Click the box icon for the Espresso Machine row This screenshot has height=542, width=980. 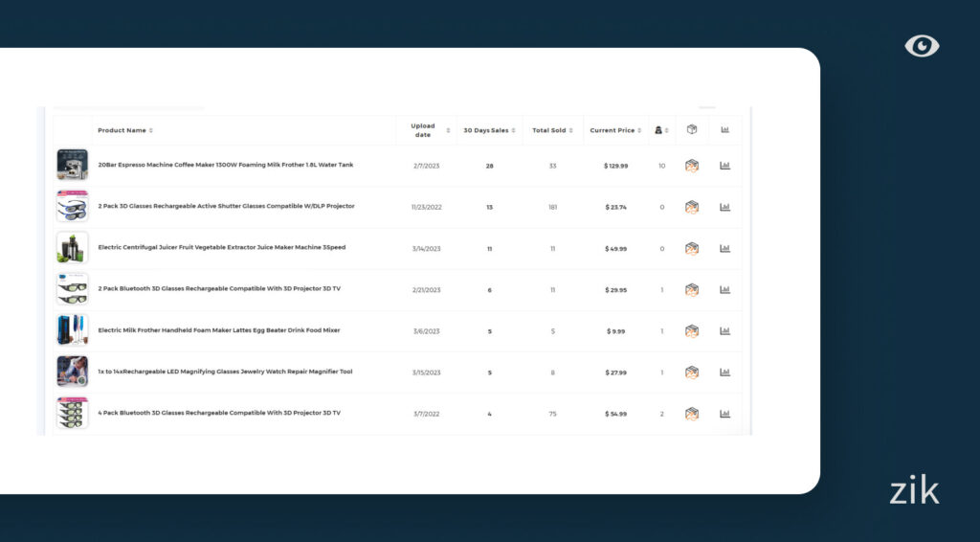(x=692, y=166)
